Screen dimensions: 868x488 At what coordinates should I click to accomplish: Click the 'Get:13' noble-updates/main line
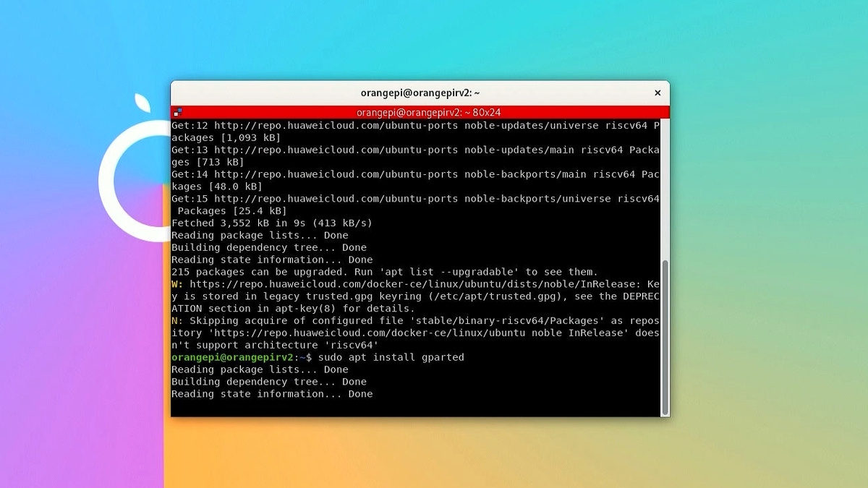(x=415, y=150)
